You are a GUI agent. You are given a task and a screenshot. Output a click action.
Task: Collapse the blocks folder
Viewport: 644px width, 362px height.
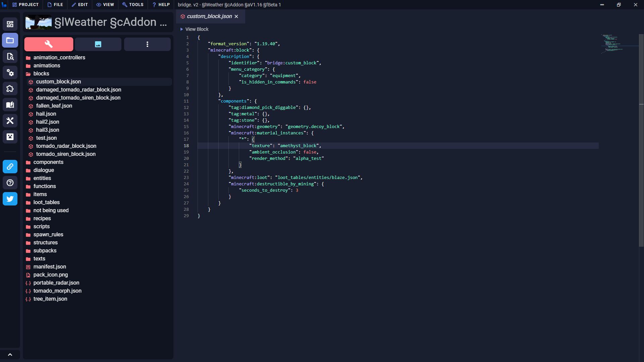(x=41, y=74)
